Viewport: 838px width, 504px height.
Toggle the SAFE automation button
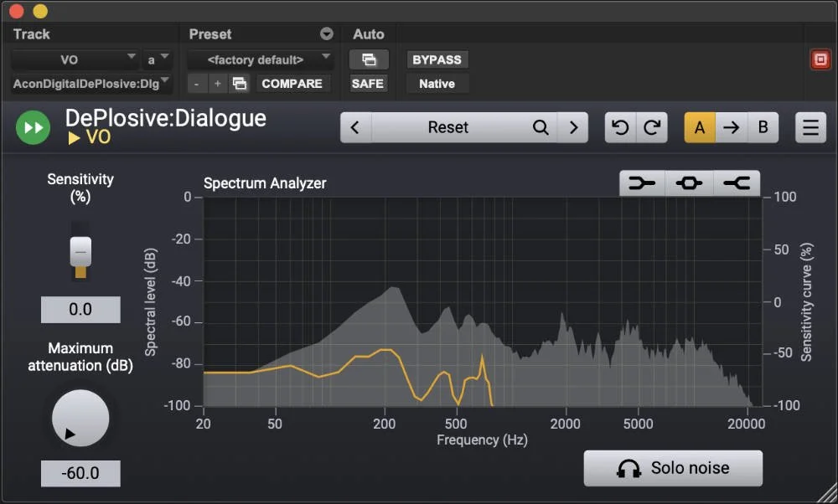pyautogui.click(x=368, y=84)
